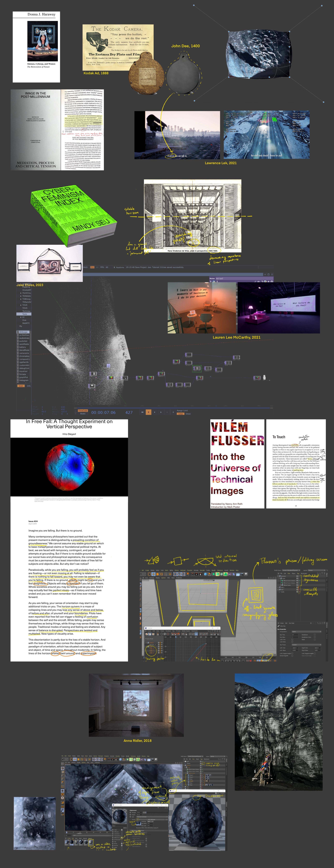Viewport: 334px width, 868px height.
Task: Select Move tool in yellow-squares Cinema 4D screenshot
Action: tap(153, 574)
